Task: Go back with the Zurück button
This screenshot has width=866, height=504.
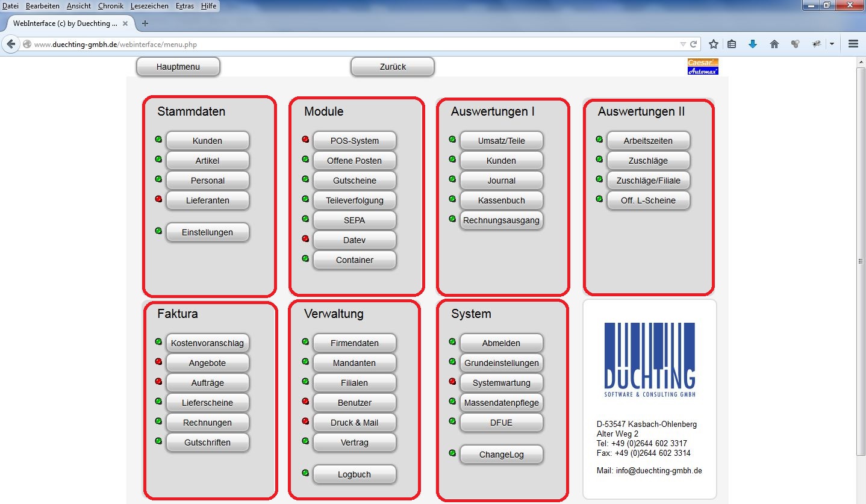Action: coord(393,67)
